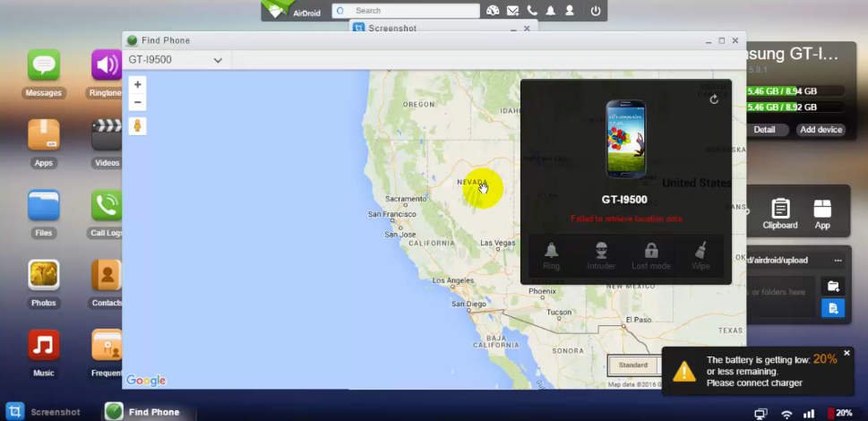This screenshot has width=868, height=421.
Task: Click the GT-I9500 phone image
Action: click(x=625, y=139)
